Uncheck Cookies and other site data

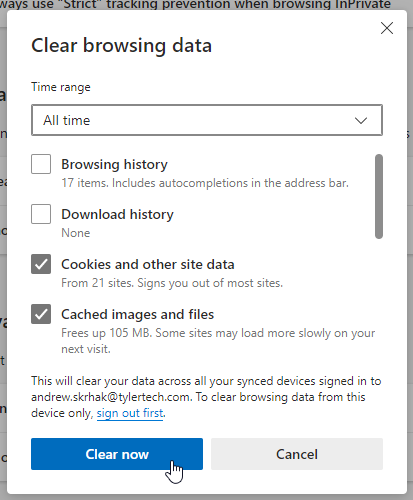pyautogui.click(x=41, y=264)
